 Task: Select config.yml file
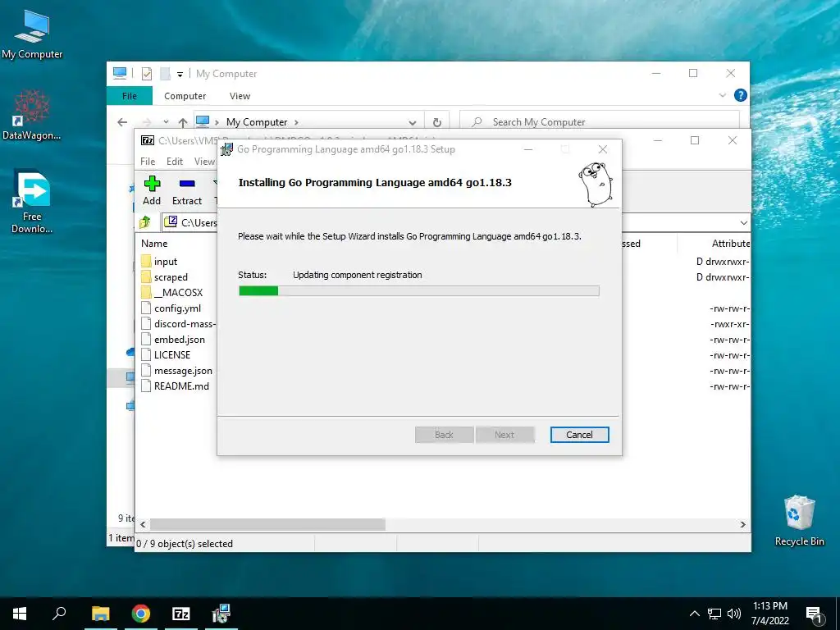click(177, 308)
